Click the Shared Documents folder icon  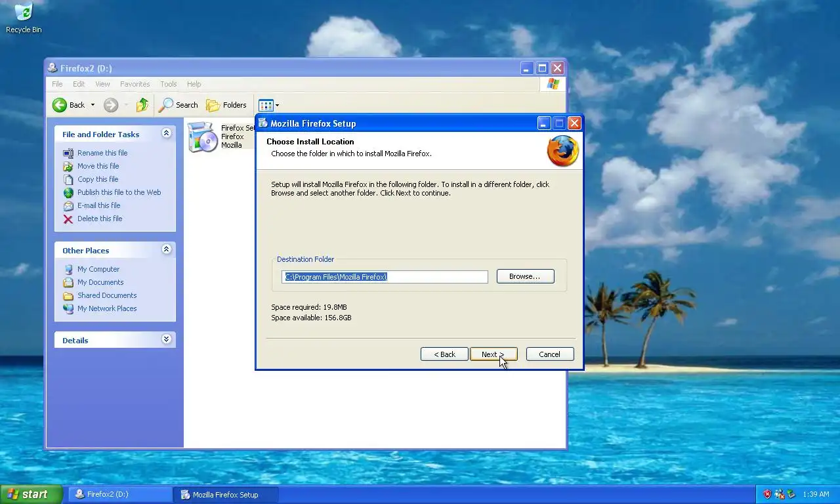coord(68,295)
